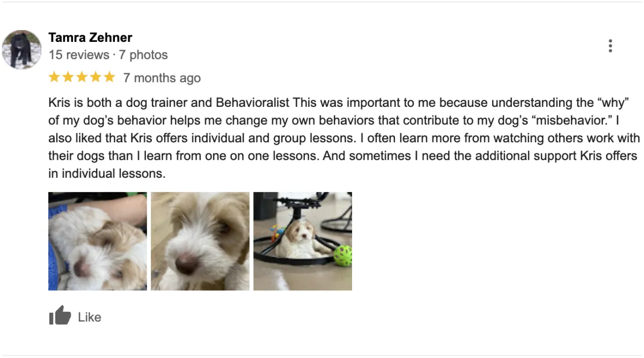Click the third yellow rating star
644x358 pixels.
pos(82,77)
